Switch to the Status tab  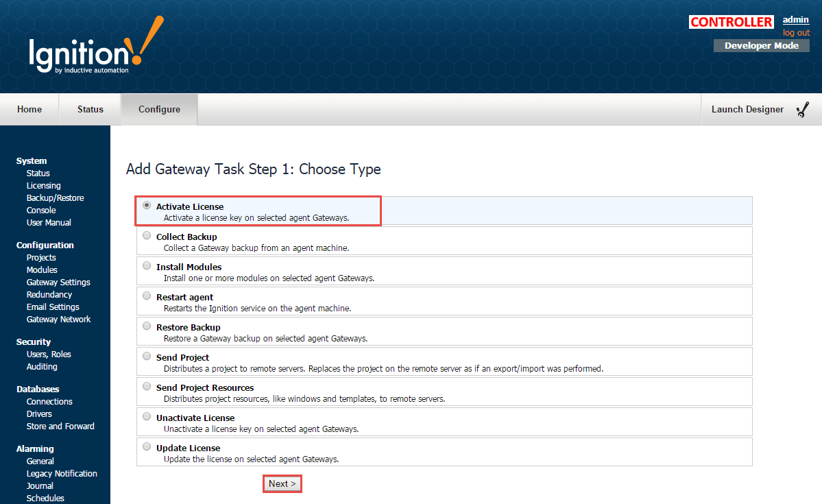90,109
